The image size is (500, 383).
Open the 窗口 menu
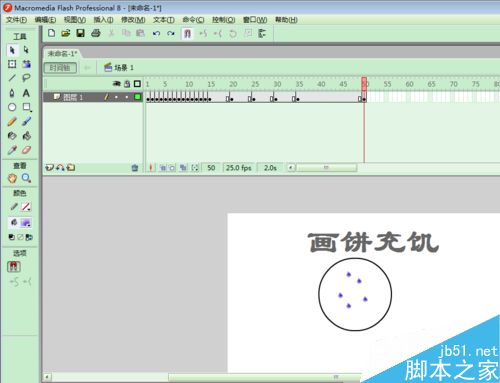[255, 20]
